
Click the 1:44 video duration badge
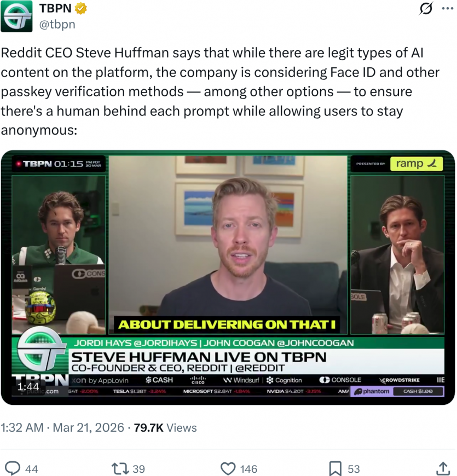point(28,386)
